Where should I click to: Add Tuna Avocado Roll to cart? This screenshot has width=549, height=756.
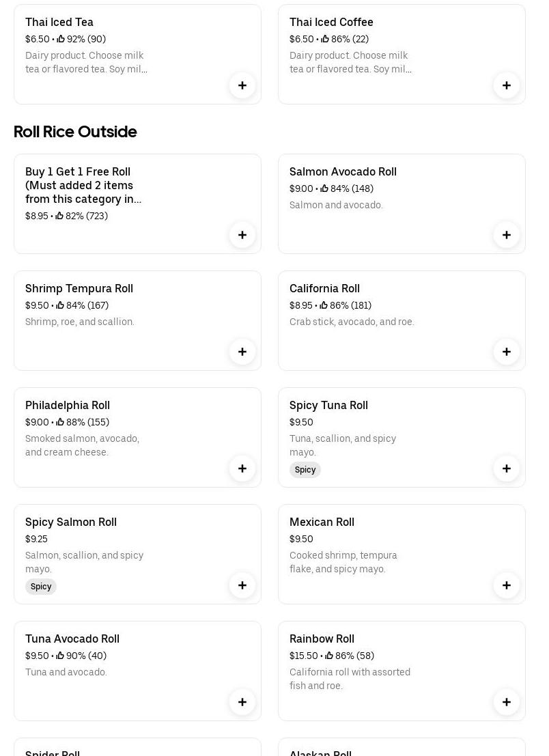click(242, 702)
